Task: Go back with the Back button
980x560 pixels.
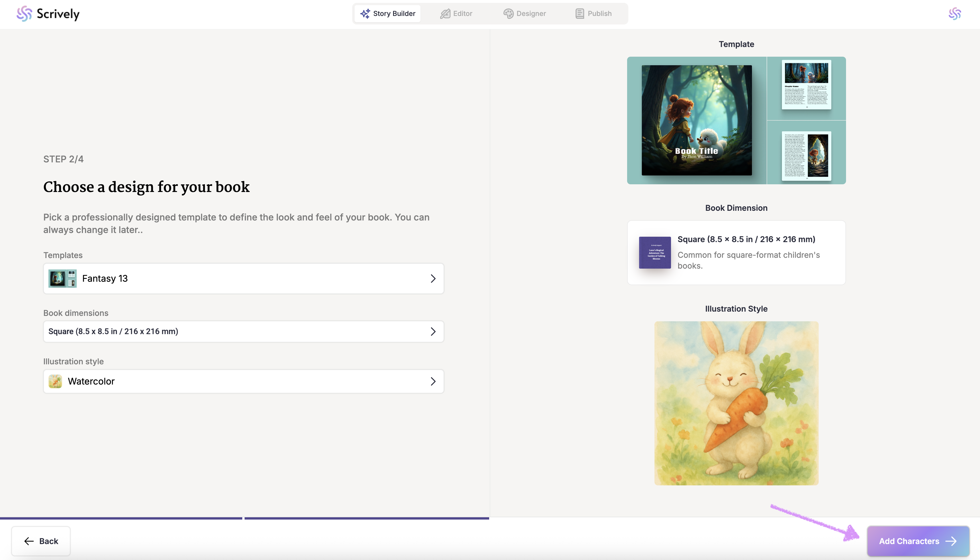Action: [x=41, y=541]
